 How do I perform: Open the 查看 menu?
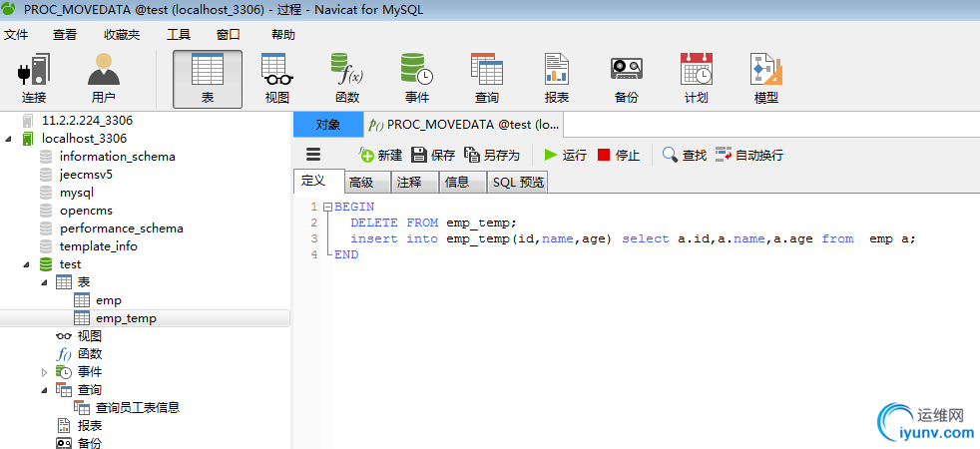(65, 35)
